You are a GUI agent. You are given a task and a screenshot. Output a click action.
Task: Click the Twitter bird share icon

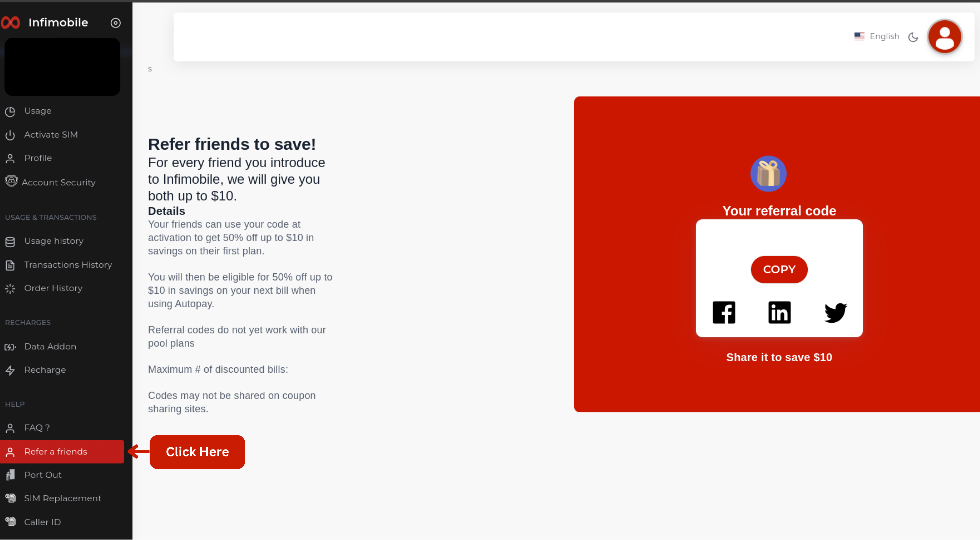coord(835,313)
